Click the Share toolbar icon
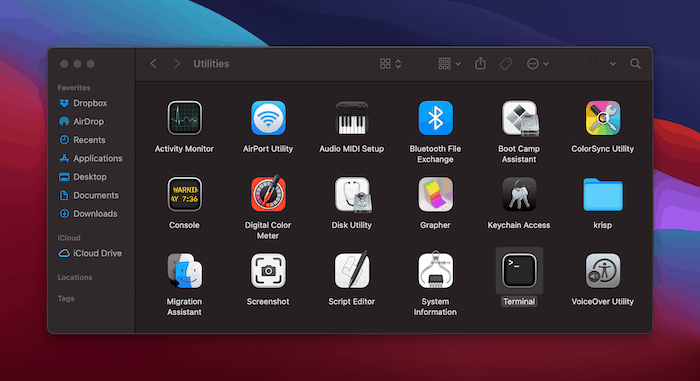This screenshot has height=381, width=700. (480, 63)
